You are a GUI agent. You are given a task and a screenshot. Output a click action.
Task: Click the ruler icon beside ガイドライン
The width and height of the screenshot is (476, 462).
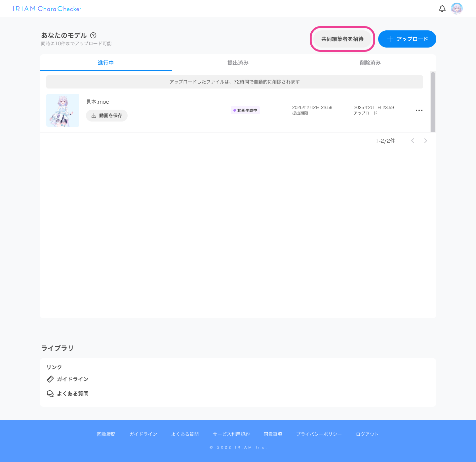click(x=50, y=379)
